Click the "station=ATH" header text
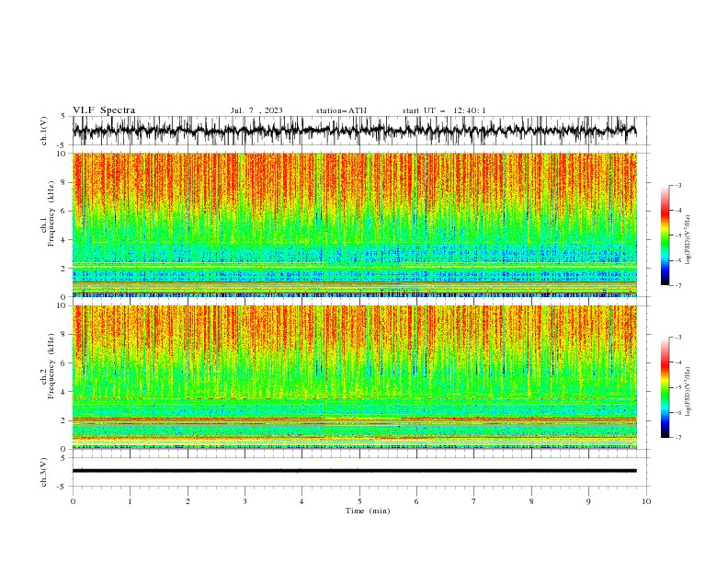The image size is (728, 563). point(341,110)
